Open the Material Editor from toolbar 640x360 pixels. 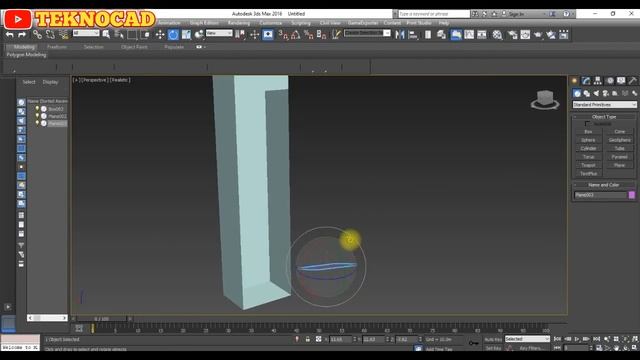(498, 35)
